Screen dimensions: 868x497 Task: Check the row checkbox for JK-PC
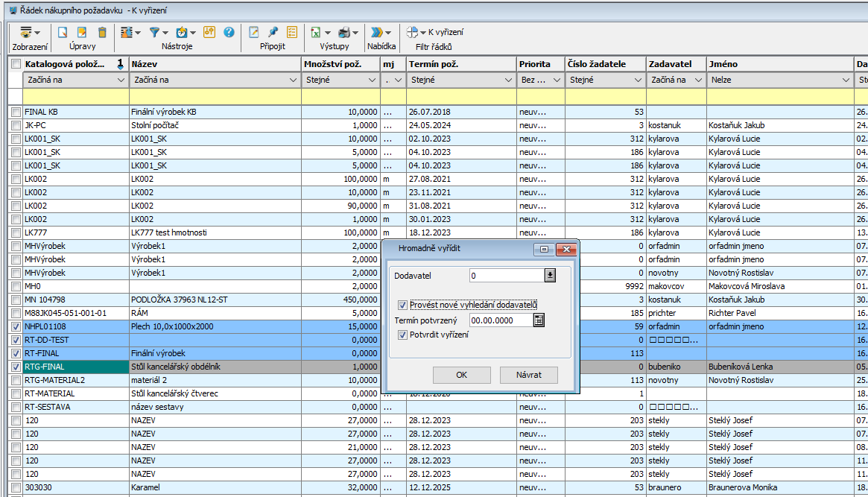click(x=16, y=125)
